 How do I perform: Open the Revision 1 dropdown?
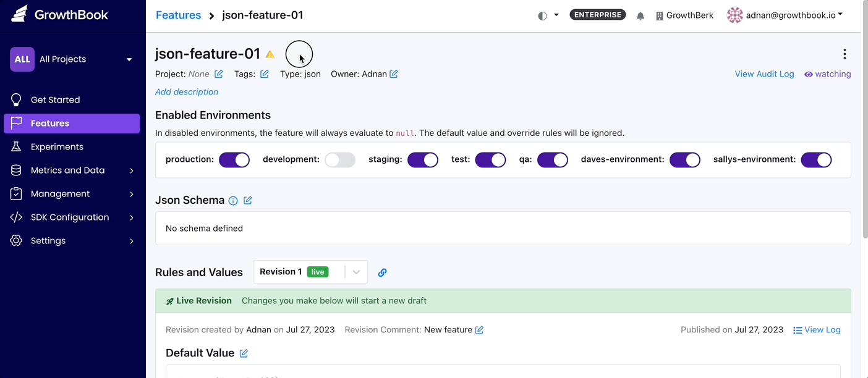pos(310,272)
